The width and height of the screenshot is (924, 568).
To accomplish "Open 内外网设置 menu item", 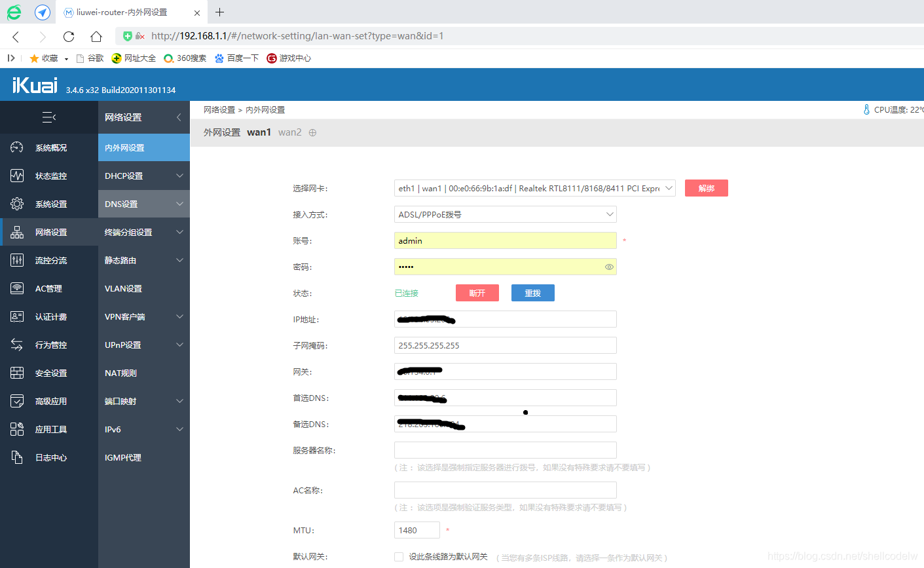I will tap(144, 147).
